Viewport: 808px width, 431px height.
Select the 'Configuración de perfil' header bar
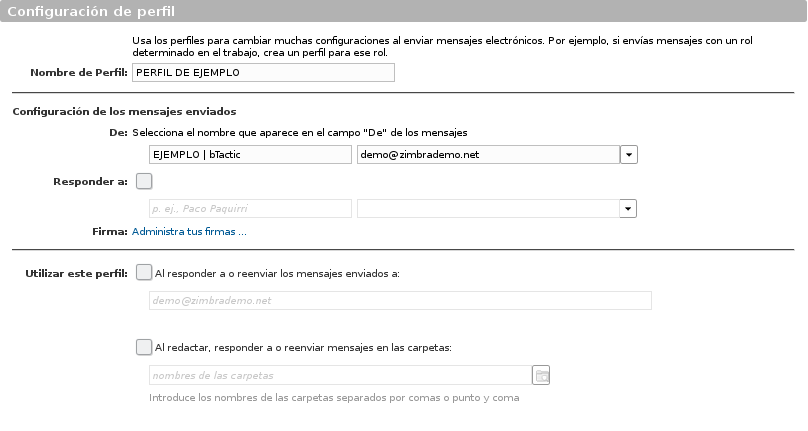click(403, 11)
